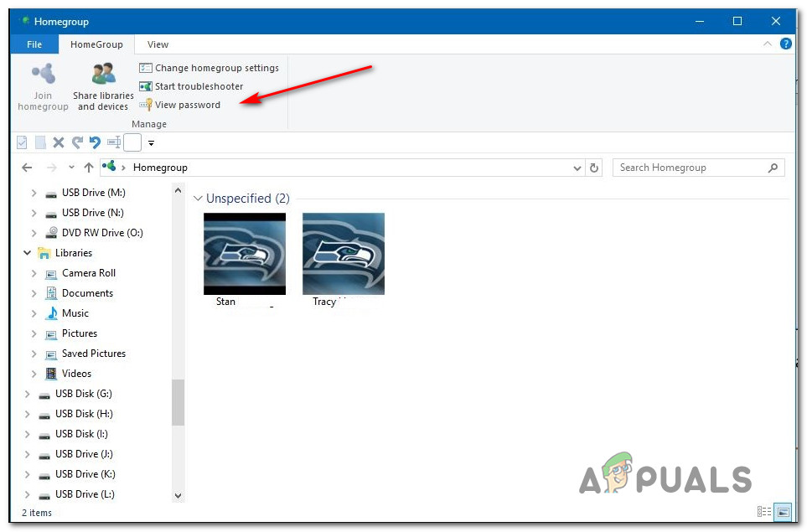Click the Camera Roll library icon
The height and width of the screenshot is (532, 807).
(x=51, y=274)
